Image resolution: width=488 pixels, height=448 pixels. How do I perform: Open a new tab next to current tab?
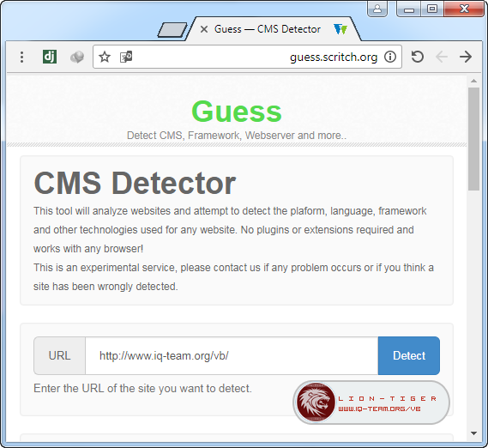172,30
